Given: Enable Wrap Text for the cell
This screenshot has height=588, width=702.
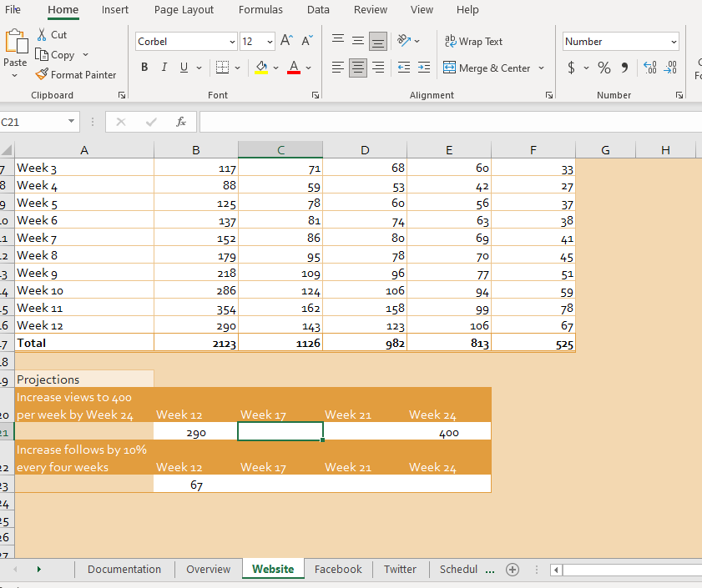Looking at the screenshot, I should point(473,41).
